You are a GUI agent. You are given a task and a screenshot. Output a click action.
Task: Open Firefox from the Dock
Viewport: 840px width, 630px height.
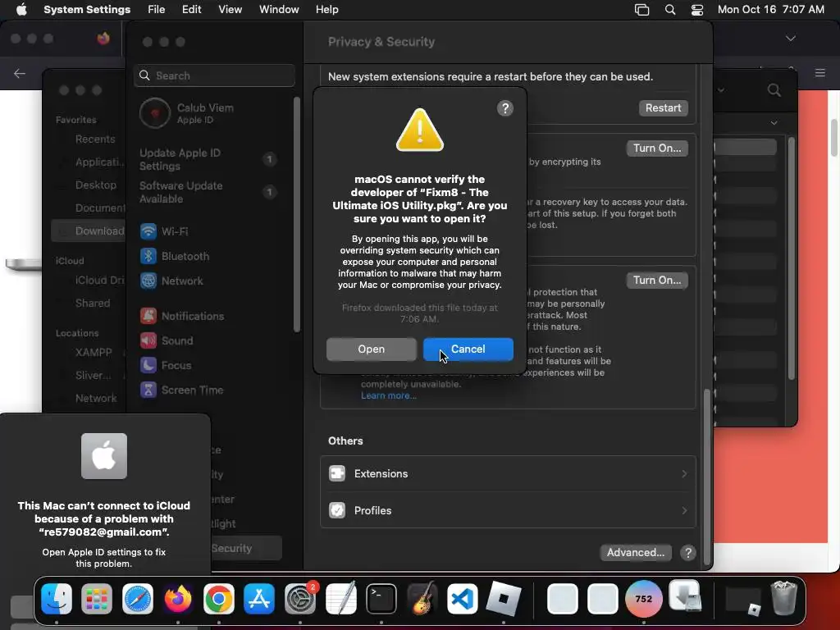pyautogui.click(x=178, y=599)
